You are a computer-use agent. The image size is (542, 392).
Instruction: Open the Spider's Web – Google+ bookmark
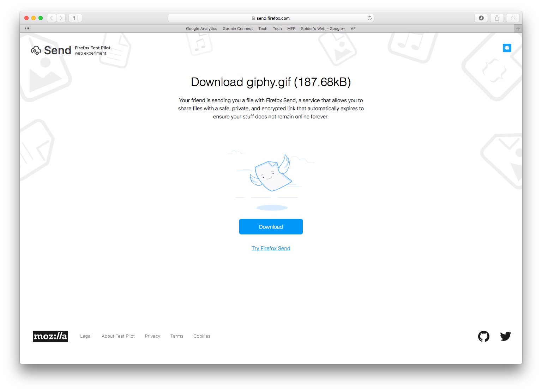(x=323, y=29)
